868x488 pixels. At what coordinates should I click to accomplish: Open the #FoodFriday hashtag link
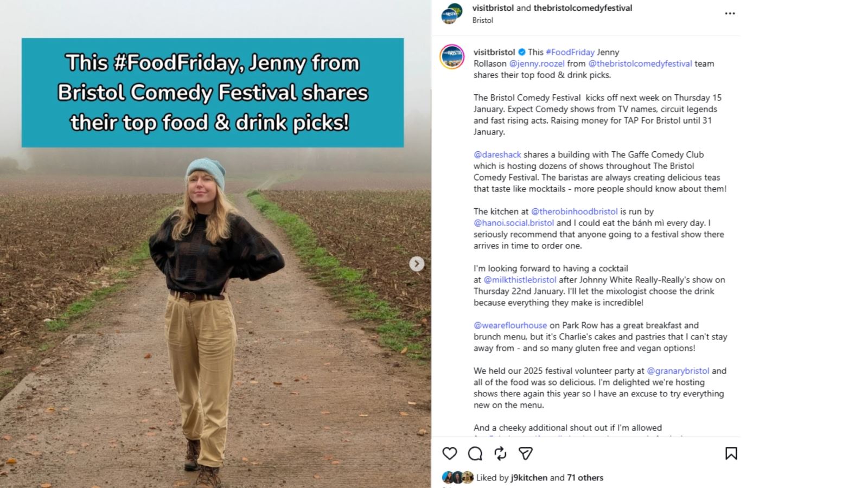tap(570, 52)
